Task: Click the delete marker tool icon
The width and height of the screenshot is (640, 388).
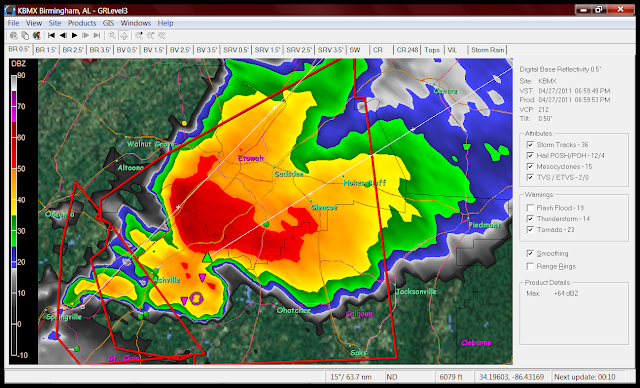Action: [162, 35]
